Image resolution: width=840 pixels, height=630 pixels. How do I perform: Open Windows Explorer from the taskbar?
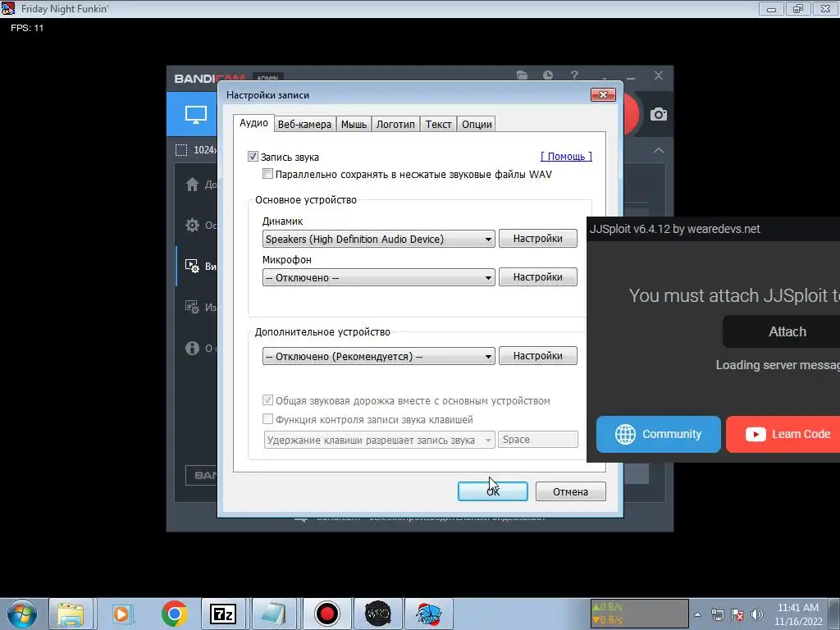pyautogui.click(x=71, y=614)
